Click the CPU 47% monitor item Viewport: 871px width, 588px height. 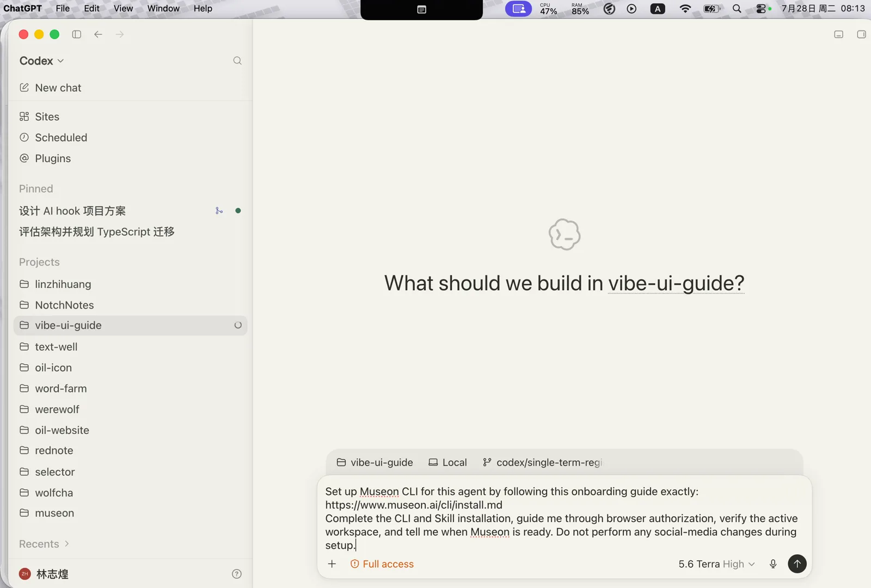[x=548, y=9]
